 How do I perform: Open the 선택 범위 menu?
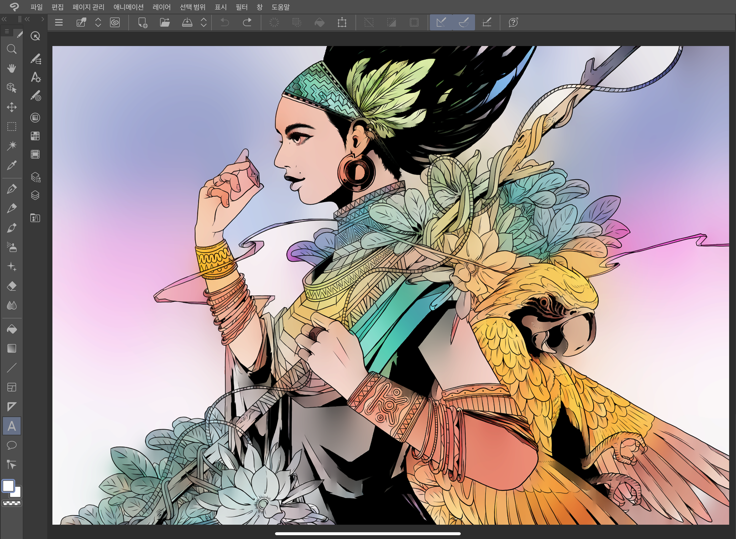[192, 7]
